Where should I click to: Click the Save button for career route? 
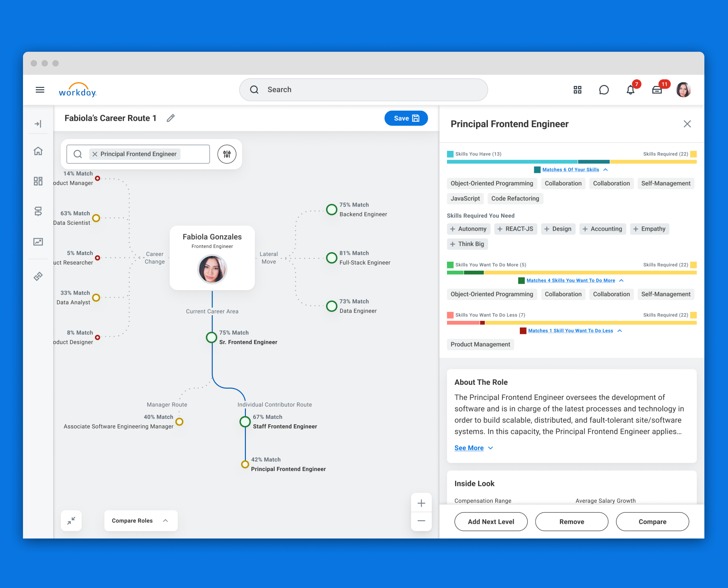coord(406,118)
